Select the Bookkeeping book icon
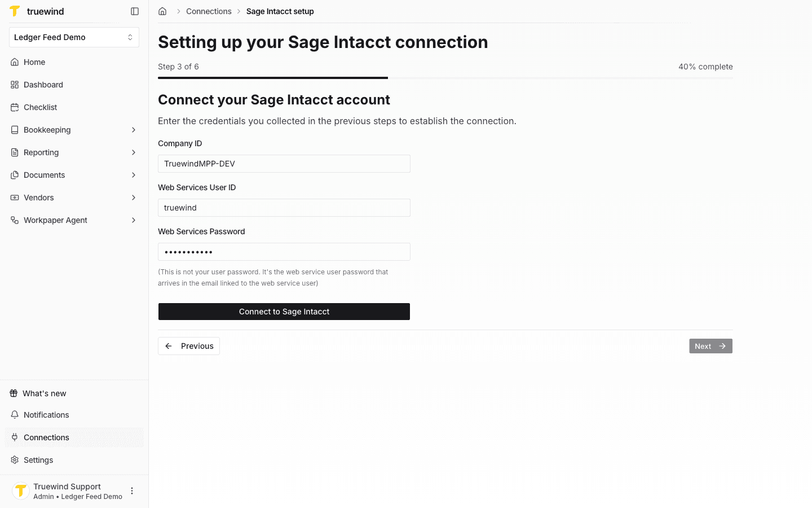The image size is (812, 508). pyautogui.click(x=14, y=130)
